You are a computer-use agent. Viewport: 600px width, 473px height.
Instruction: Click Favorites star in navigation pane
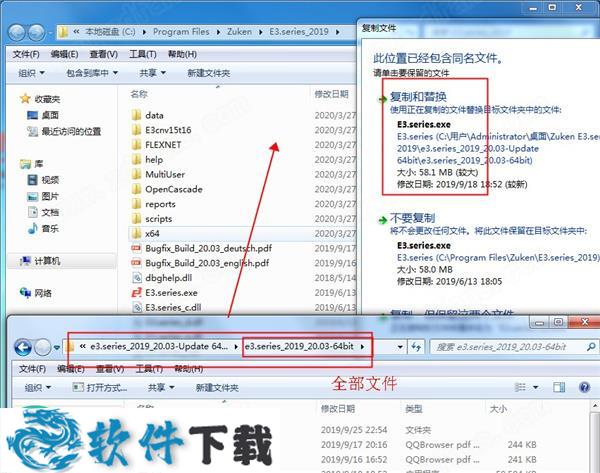coord(25,99)
